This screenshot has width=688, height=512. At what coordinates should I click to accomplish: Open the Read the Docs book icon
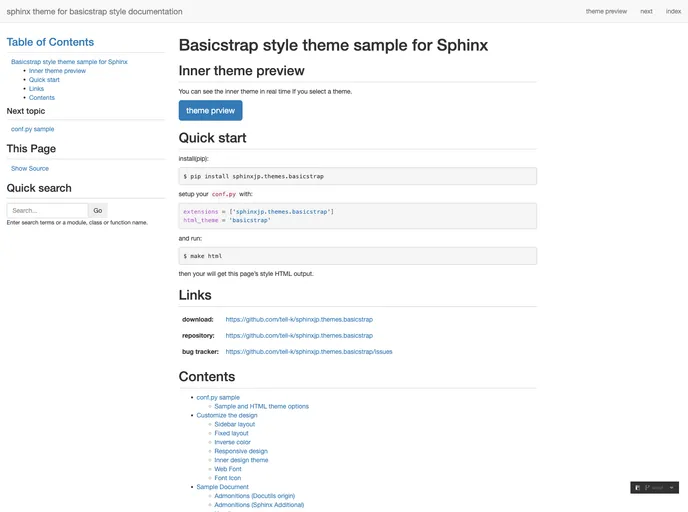(638, 488)
